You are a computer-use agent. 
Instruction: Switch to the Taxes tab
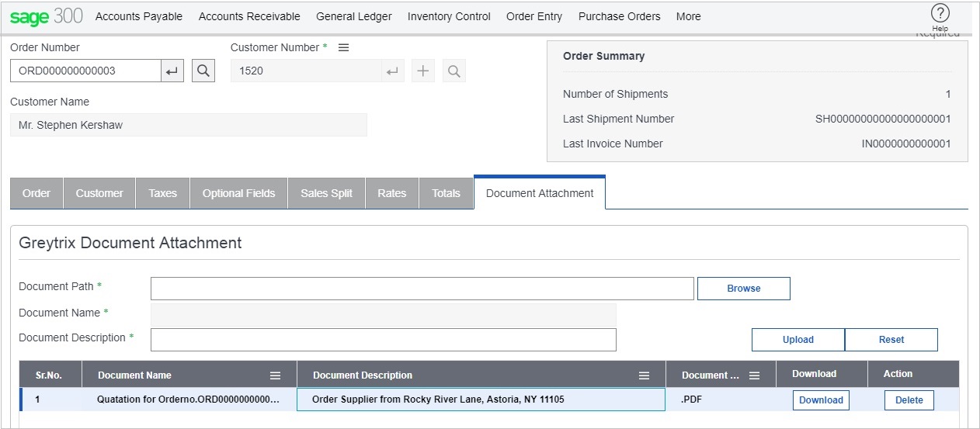(163, 193)
